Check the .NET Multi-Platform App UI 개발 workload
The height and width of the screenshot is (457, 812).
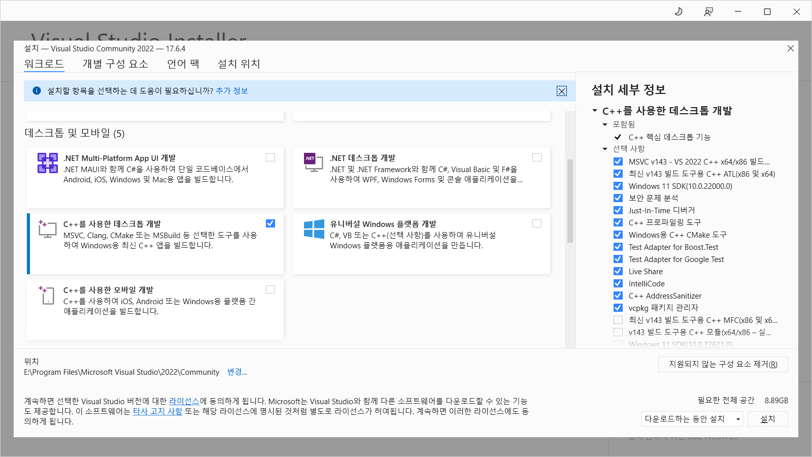tap(270, 158)
